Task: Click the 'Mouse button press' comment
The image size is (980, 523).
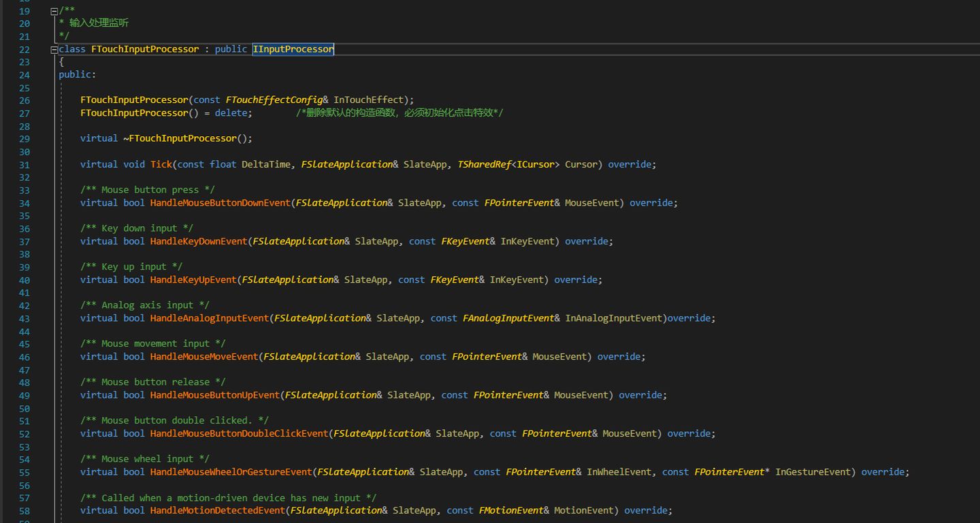Action: (148, 189)
